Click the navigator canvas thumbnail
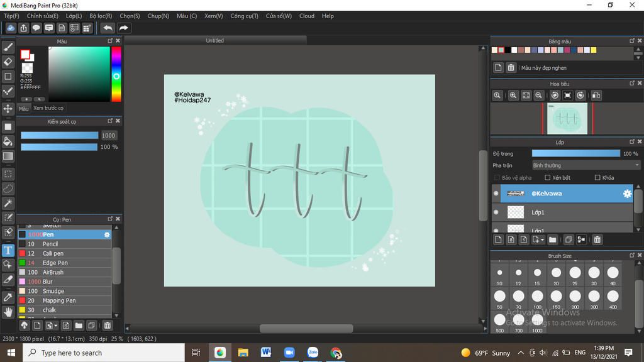The width and height of the screenshot is (644, 362). tap(567, 119)
